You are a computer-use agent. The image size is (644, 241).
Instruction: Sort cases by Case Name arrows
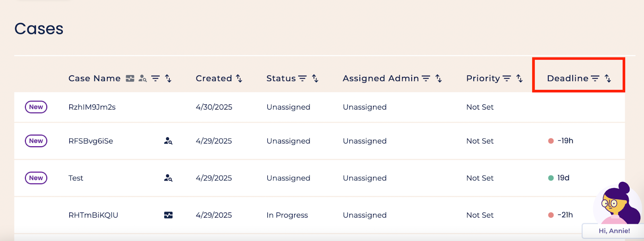(x=168, y=79)
